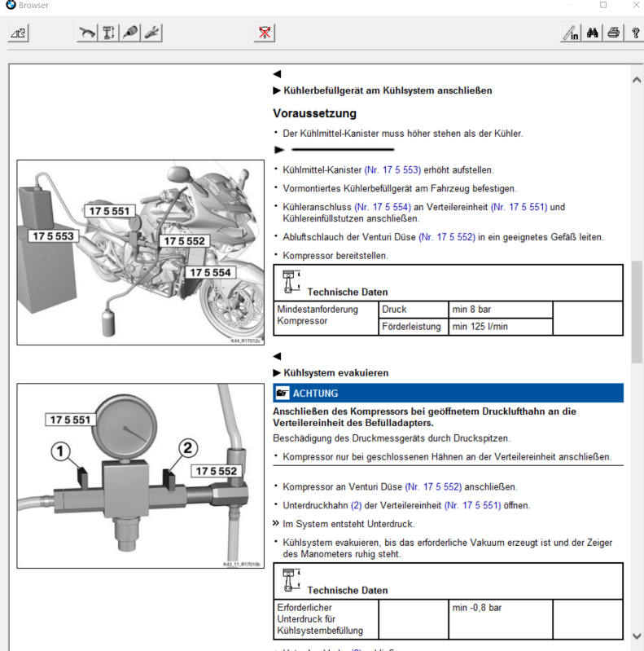Open the manometer distributor unit illustration
644x651 pixels.
point(140,476)
